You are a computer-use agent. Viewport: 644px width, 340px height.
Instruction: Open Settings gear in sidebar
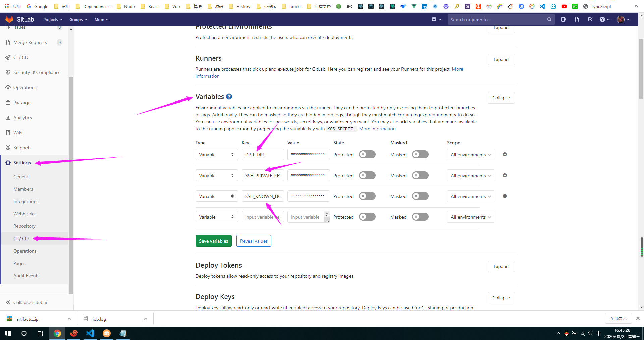click(22, 163)
